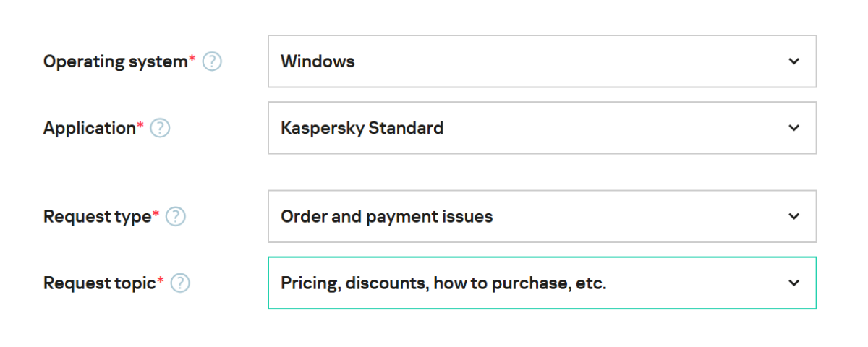Click the Operating system field label
This screenshot has width=868, height=347.
click(x=115, y=61)
